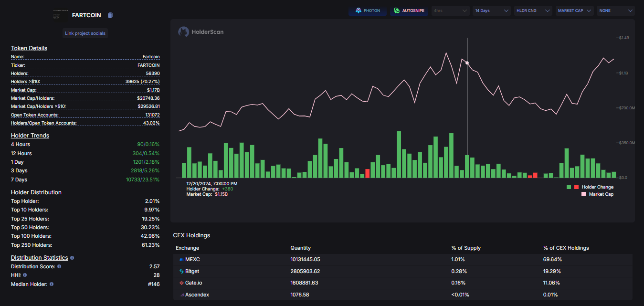Expand the HLDR CNG dropdown
The height and width of the screenshot is (306, 644).
click(533, 11)
